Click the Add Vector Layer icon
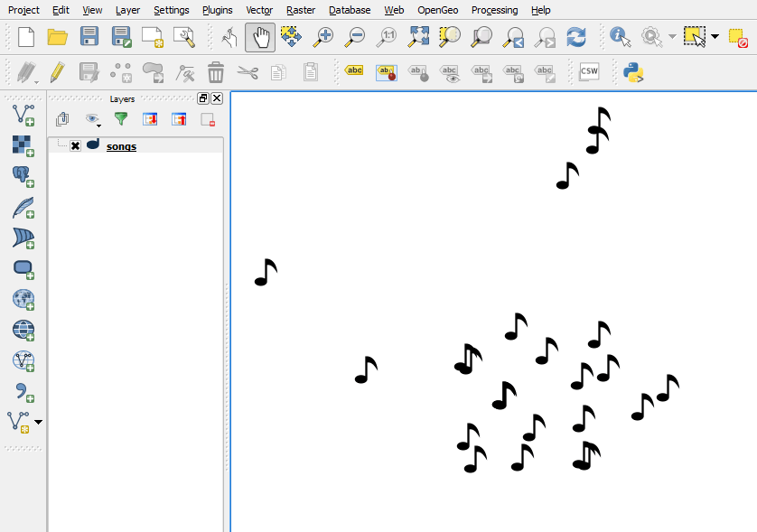The height and width of the screenshot is (532, 757). (23, 115)
